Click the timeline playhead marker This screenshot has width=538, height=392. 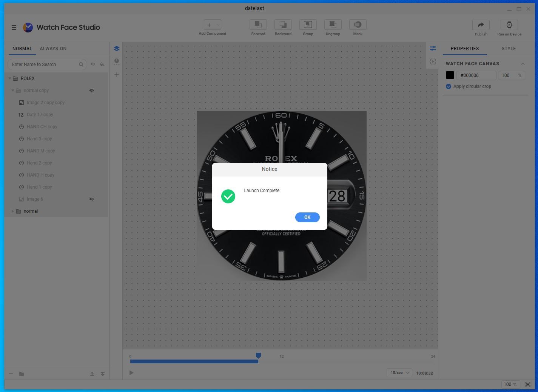258,355
